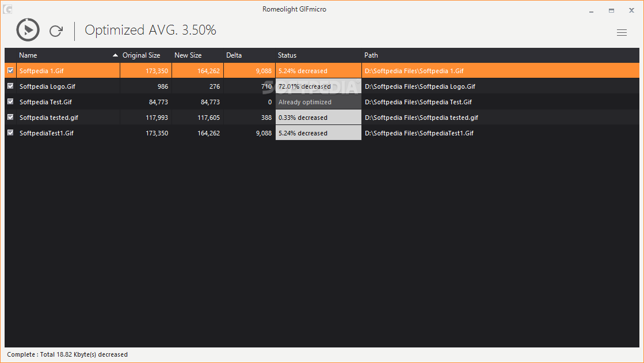The height and width of the screenshot is (363, 644).
Task: Click the 0.33% decreased status bar
Action: coord(318,118)
